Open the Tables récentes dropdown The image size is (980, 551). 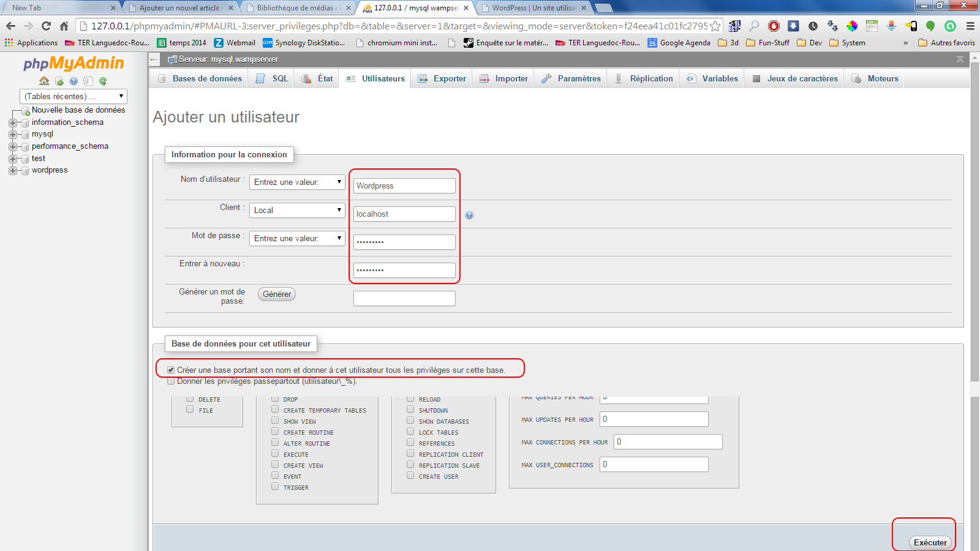click(73, 96)
